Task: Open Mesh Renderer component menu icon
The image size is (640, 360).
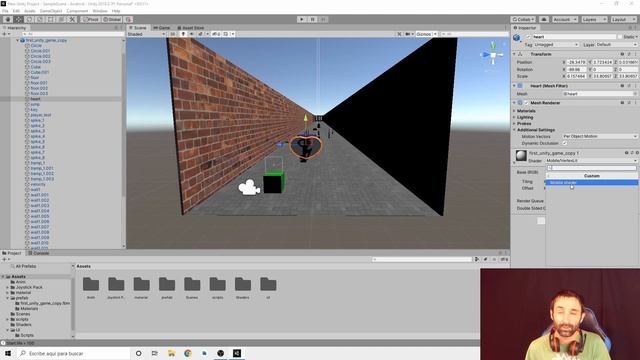Action: tap(635, 103)
